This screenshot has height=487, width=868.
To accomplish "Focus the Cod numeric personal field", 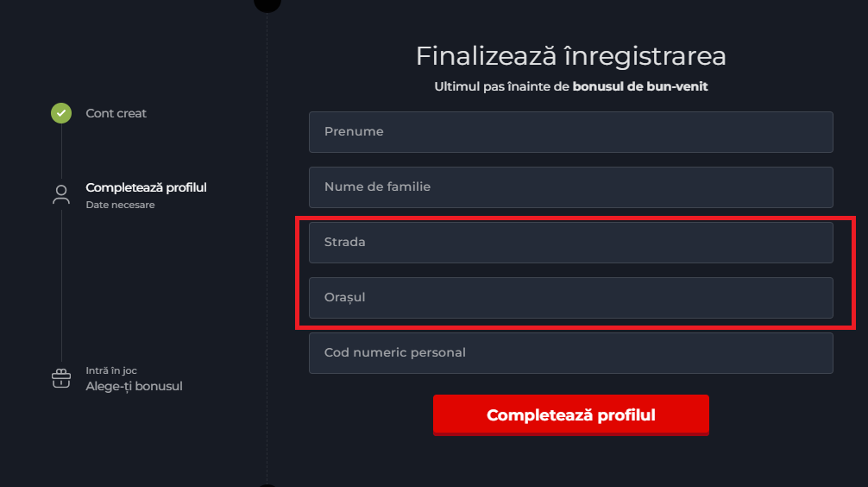I will pyautogui.click(x=570, y=353).
